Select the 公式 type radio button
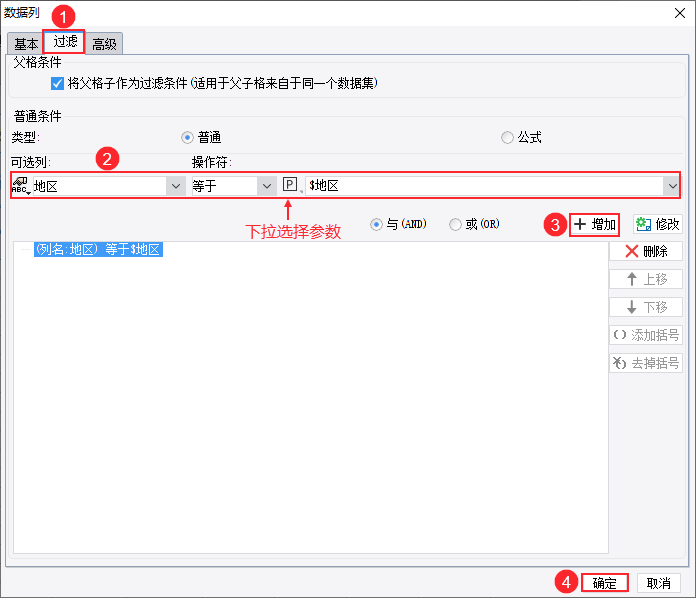This screenshot has height=598, width=696. (x=507, y=138)
